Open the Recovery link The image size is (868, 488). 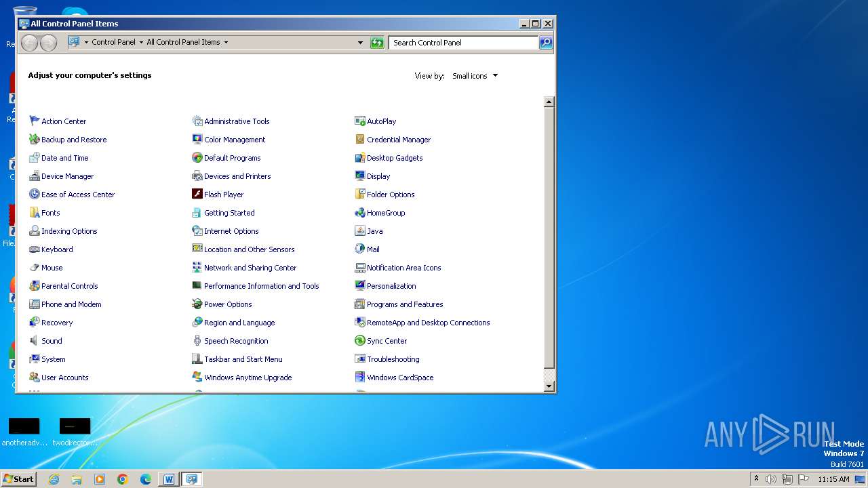point(57,323)
